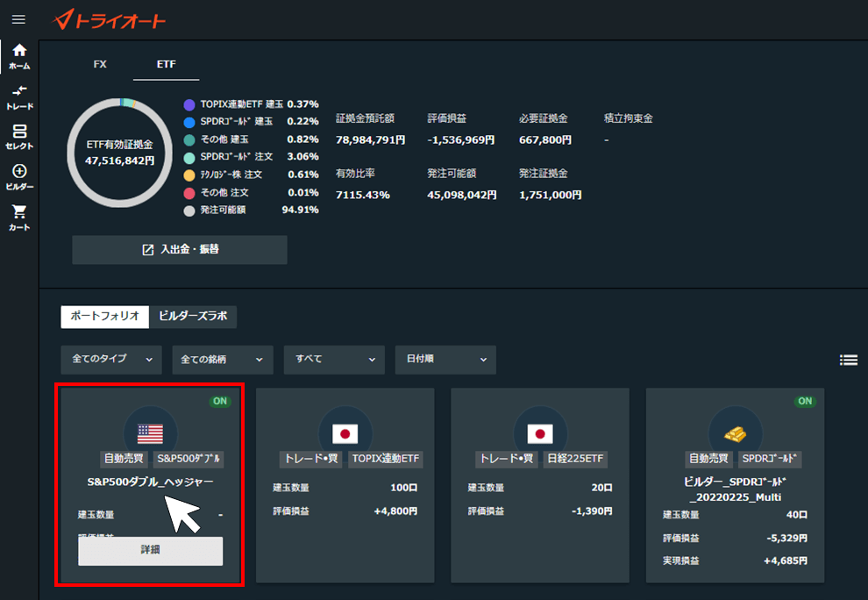868x600 pixels.
Task: Click -5,329円 on SPDRゴールド card
Action: (786, 539)
